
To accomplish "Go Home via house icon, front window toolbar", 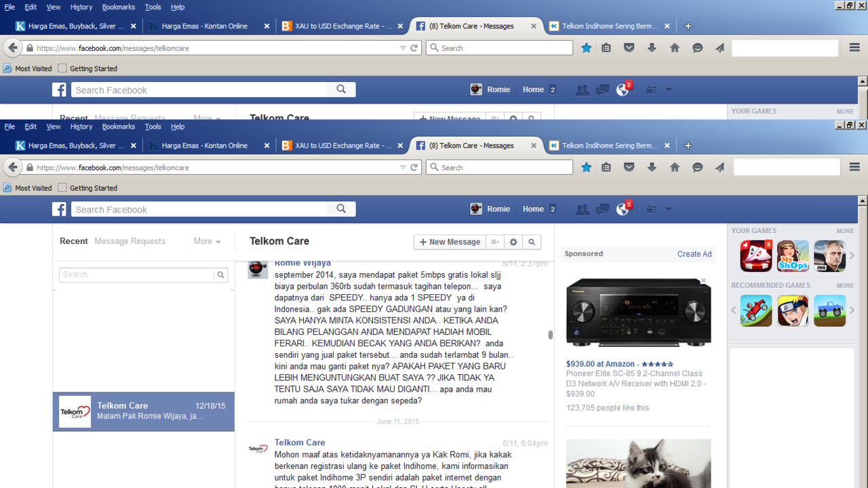I will point(675,167).
